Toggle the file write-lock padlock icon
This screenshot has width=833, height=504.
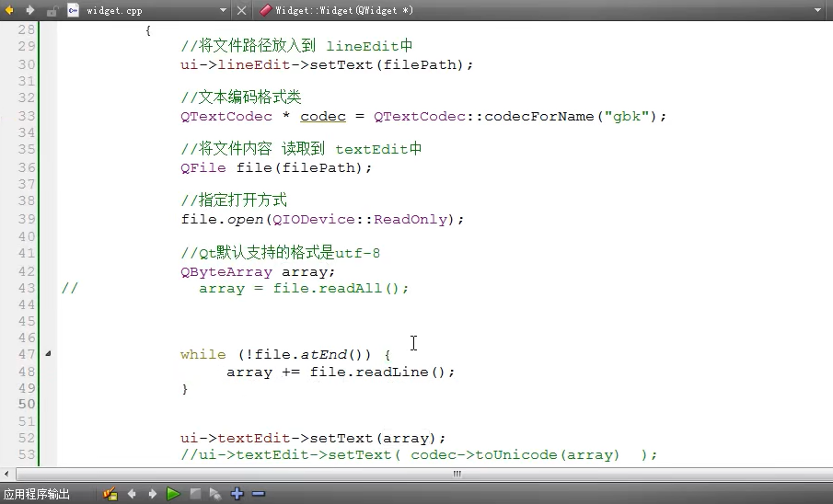52,11
